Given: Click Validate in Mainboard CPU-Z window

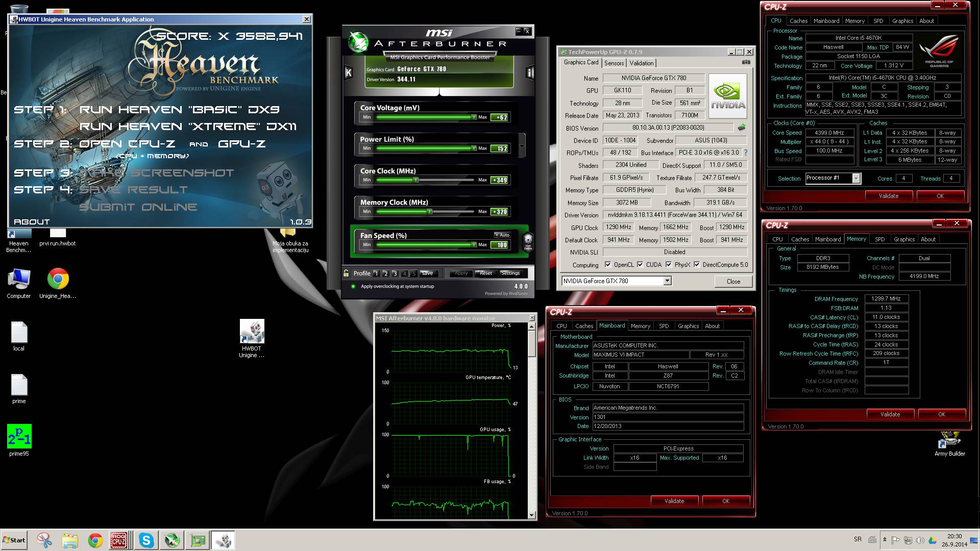Looking at the screenshot, I should click(674, 501).
